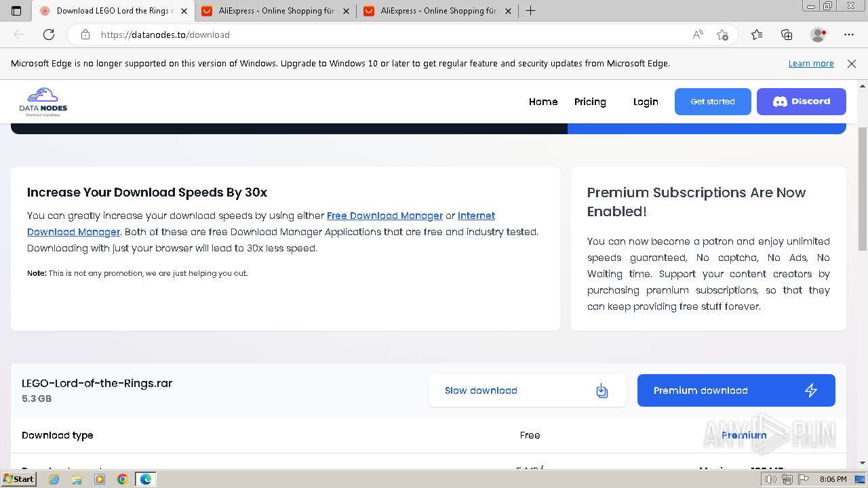Click the 5.3 GB file size text
The height and width of the screenshot is (488, 868).
pos(37,399)
